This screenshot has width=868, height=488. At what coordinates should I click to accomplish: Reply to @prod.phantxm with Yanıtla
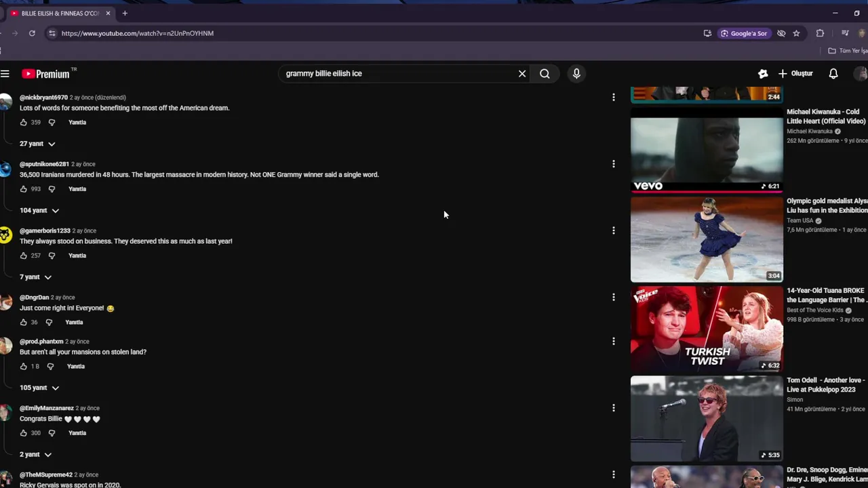coord(76,366)
